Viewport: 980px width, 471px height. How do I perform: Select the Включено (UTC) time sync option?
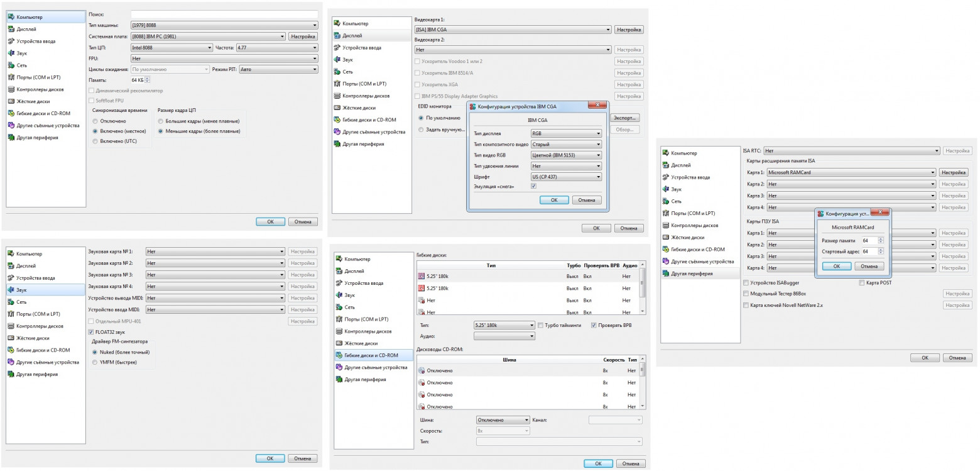95,141
